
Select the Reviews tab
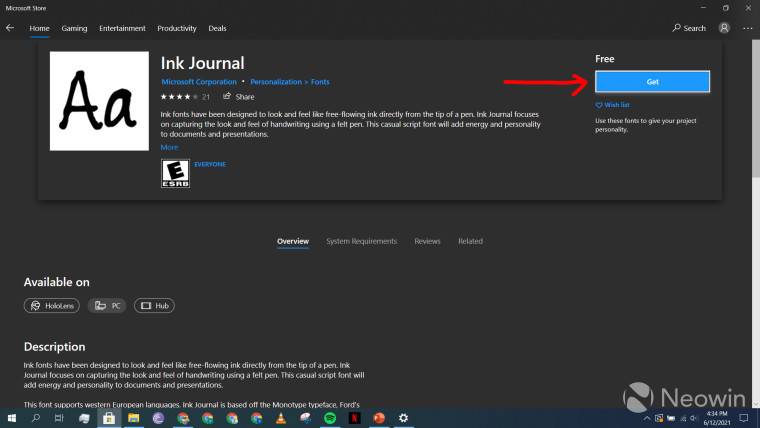click(x=427, y=241)
